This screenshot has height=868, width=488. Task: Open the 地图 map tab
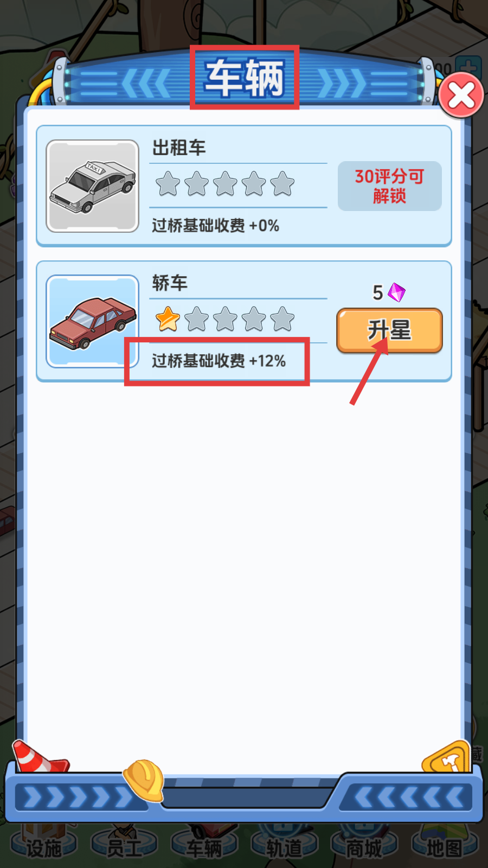[445, 847]
